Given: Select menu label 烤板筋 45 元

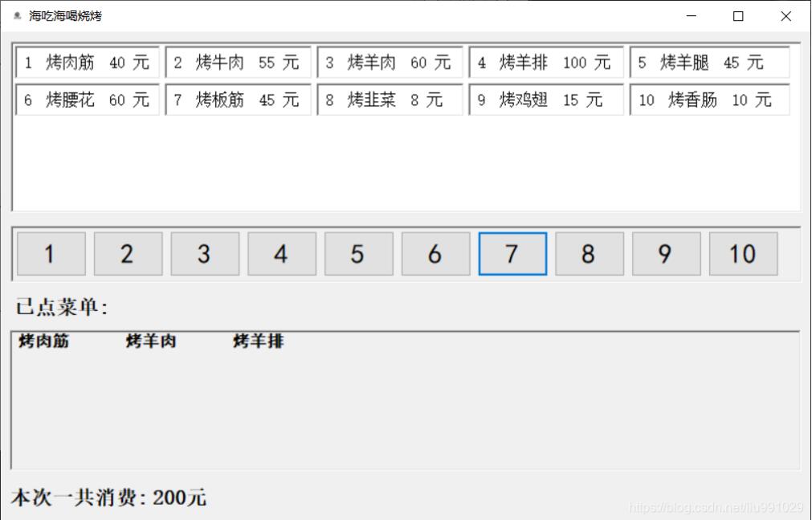Looking at the screenshot, I should pos(238,100).
